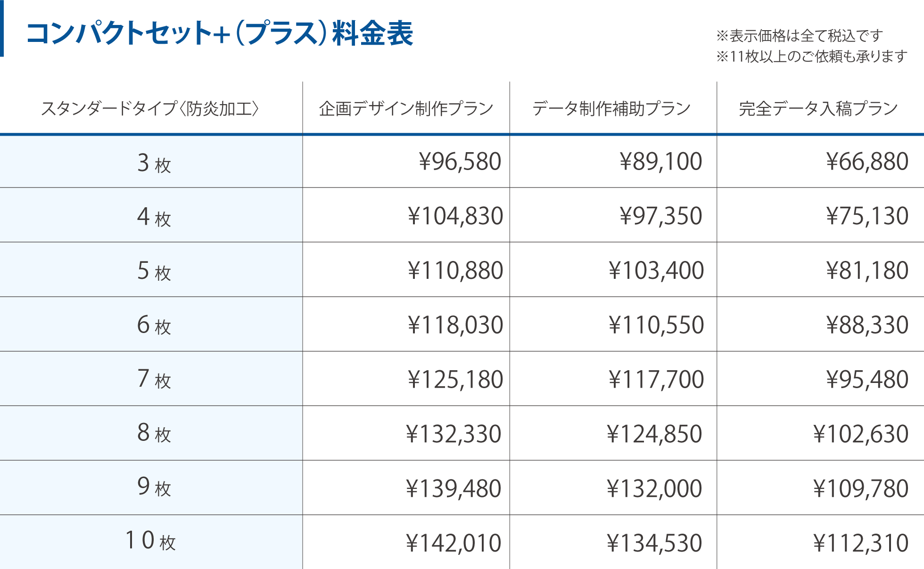The image size is (924, 569).
Task: Select the スタンダードタイプ〈防炎加工〉 header cell
Action: point(150,109)
